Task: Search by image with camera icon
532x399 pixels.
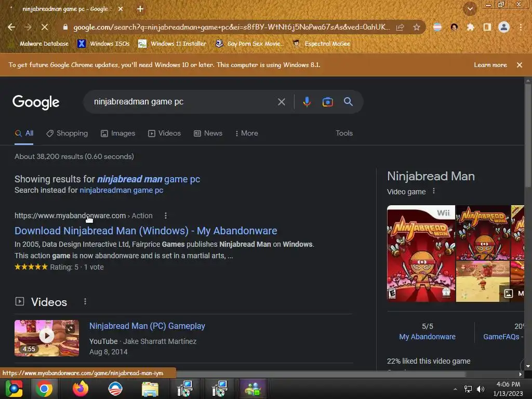Action: [327, 102]
